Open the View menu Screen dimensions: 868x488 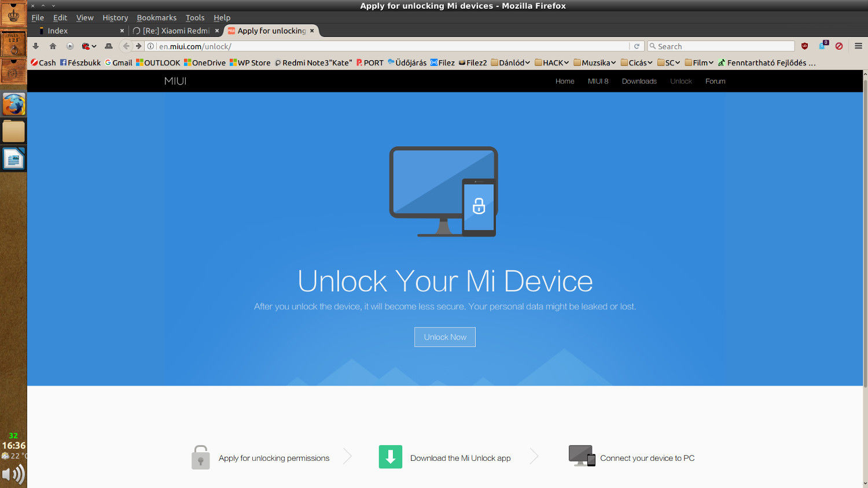(x=84, y=18)
